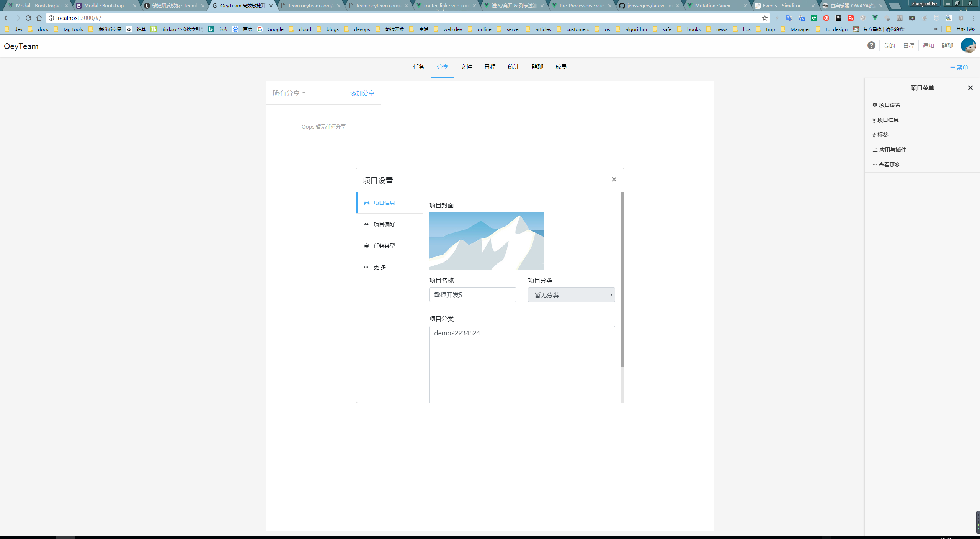The width and height of the screenshot is (980, 539).
Task: Select 任务类型 in settings sidebar
Action: [384, 246]
